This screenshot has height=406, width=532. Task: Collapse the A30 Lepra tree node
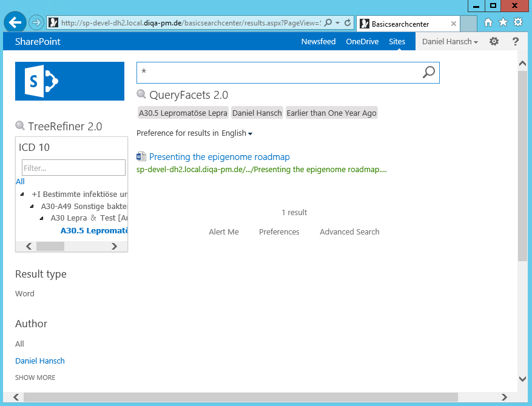coord(42,218)
